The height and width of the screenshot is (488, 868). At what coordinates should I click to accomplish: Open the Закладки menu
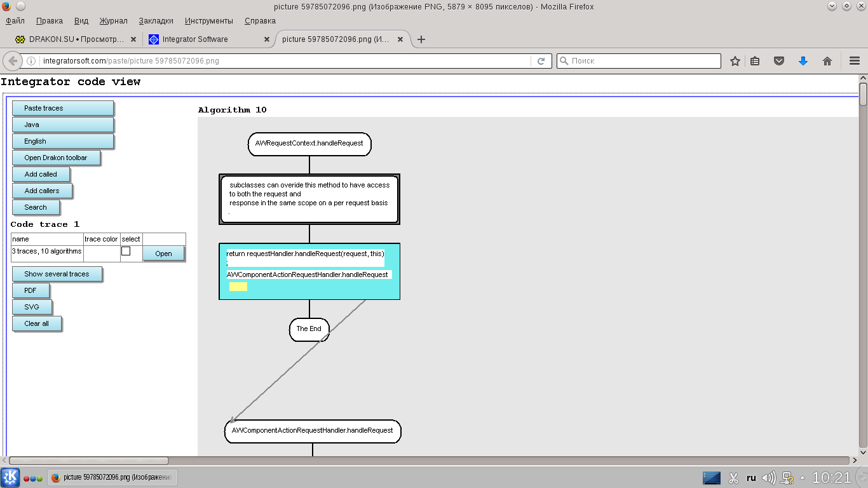pos(156,21)
